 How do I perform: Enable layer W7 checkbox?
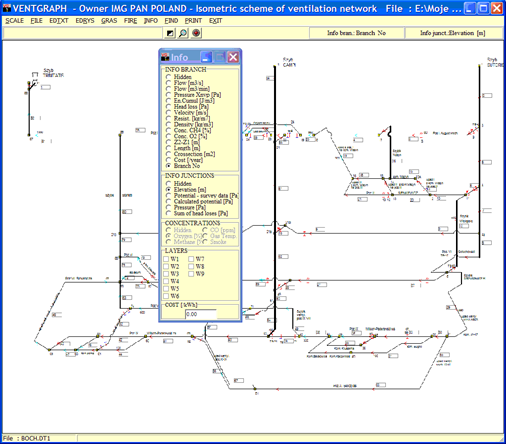click(191, 259)
